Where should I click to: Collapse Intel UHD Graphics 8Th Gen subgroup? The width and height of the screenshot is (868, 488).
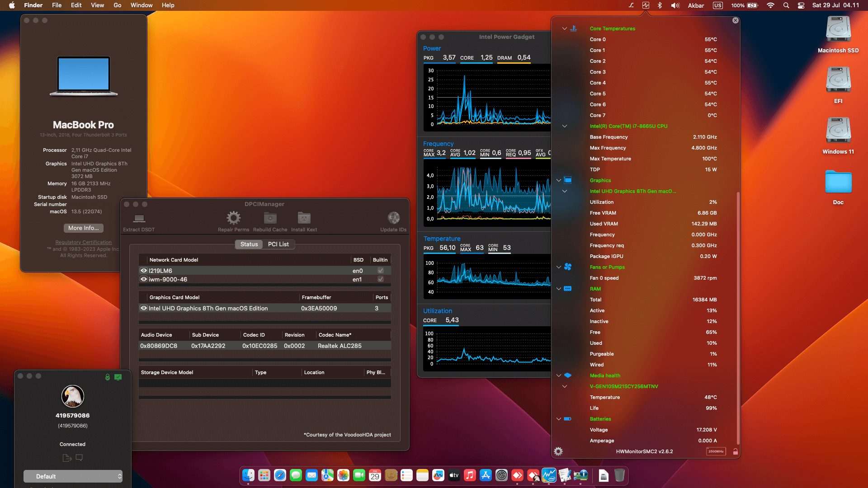564,191
